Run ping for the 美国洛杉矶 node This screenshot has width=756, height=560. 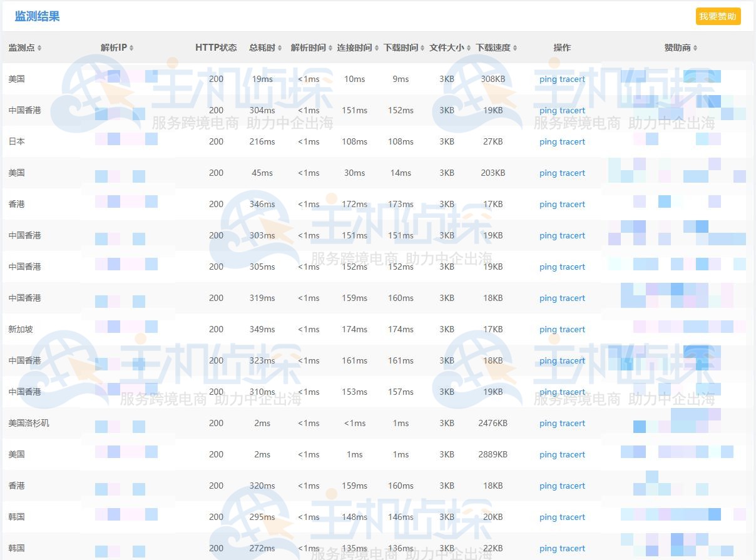pos(547,423)
